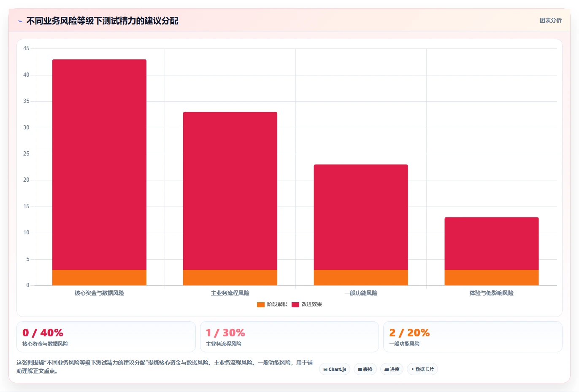Click the orange 阶段累积 legend swatch
Image resolution: width=579 pixels, height=392 pixels.
point(261,304)
